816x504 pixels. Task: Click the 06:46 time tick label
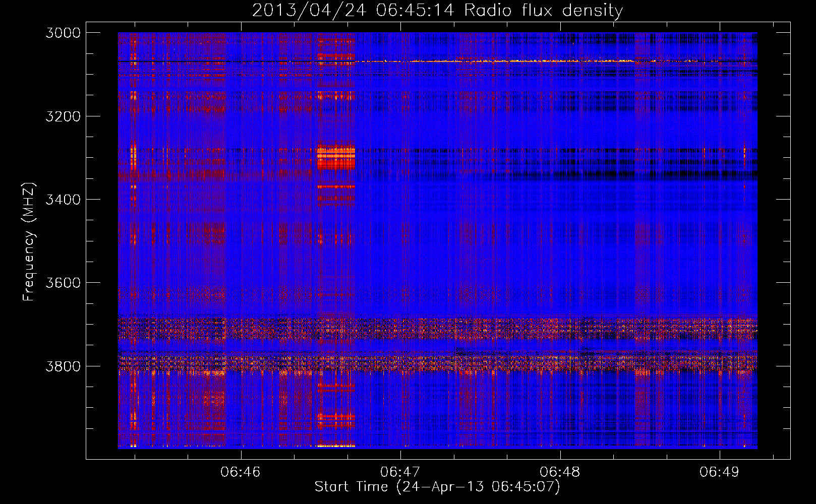click(241, 472)
